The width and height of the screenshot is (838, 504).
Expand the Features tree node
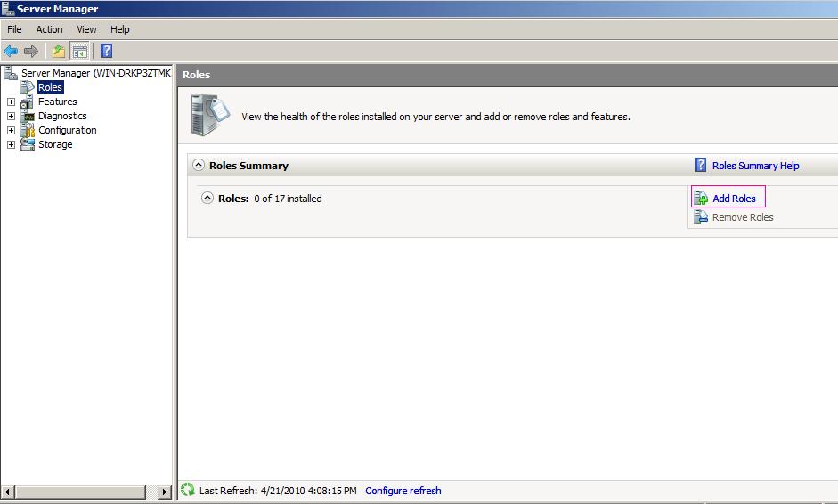pyautogui.click(x=11, y=102)
